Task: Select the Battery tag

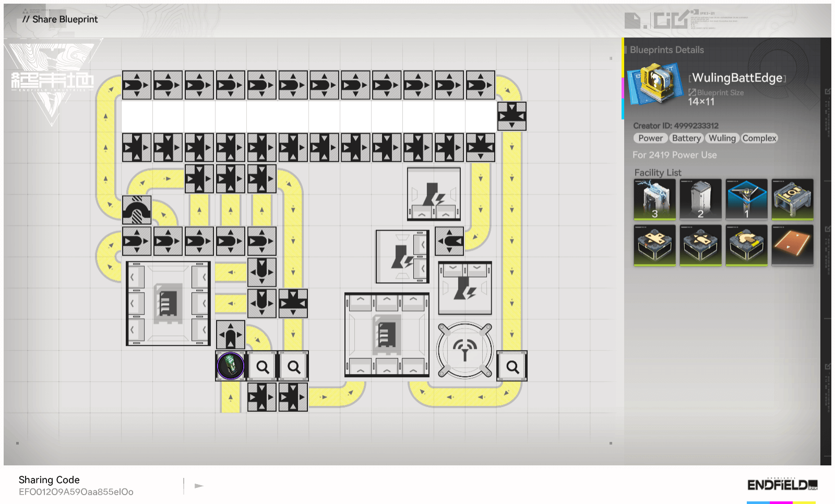Action: point(686,138)
